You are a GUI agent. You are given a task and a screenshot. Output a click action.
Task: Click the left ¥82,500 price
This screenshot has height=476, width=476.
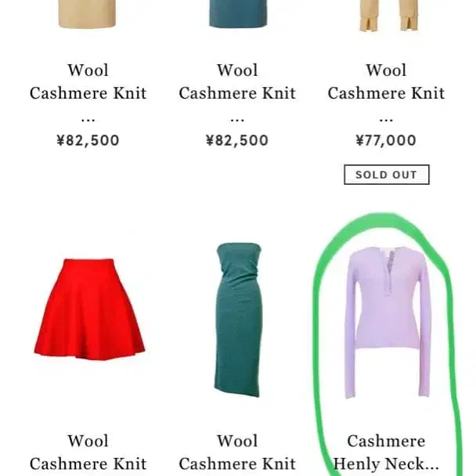(x=88, y=141)
